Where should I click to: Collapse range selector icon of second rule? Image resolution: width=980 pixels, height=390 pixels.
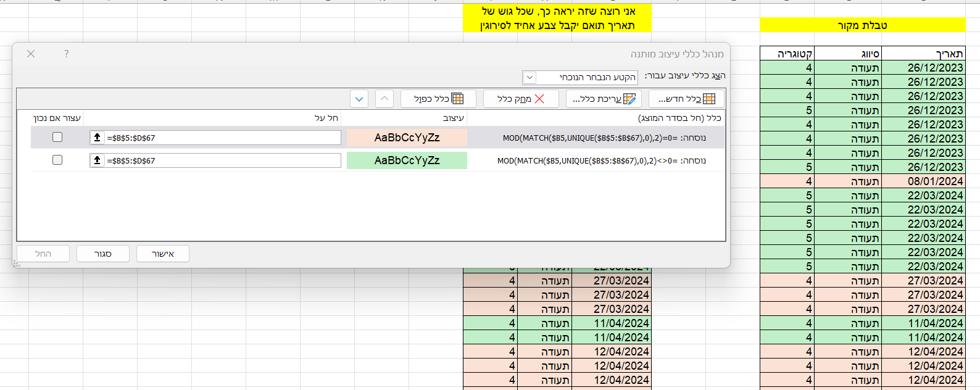(97, 160)
